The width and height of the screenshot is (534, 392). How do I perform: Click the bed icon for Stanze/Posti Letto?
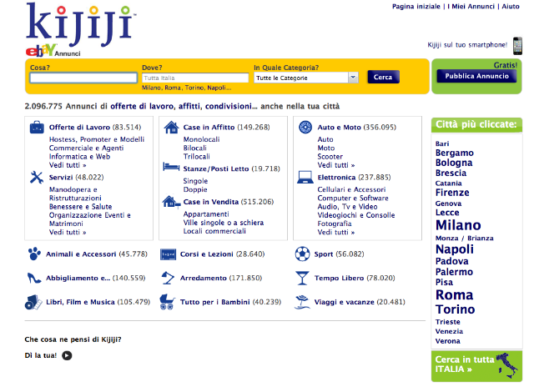171,167
